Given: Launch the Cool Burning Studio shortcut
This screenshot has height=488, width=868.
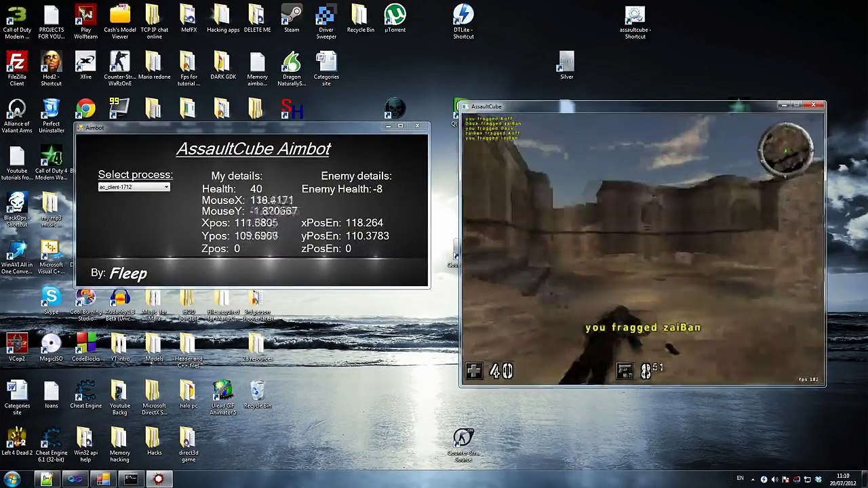Looking at the screenshot, I should click(x=85, y=305).
